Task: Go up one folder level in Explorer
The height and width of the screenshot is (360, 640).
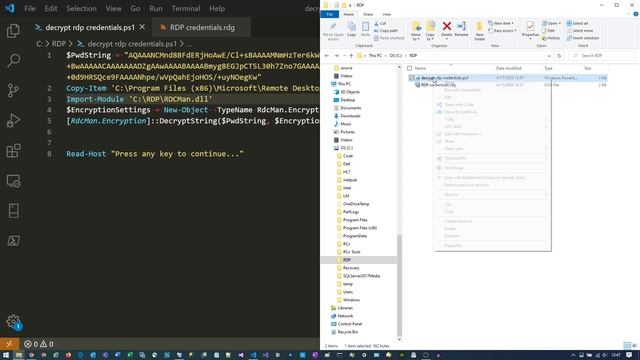Action: click(351, 56)
